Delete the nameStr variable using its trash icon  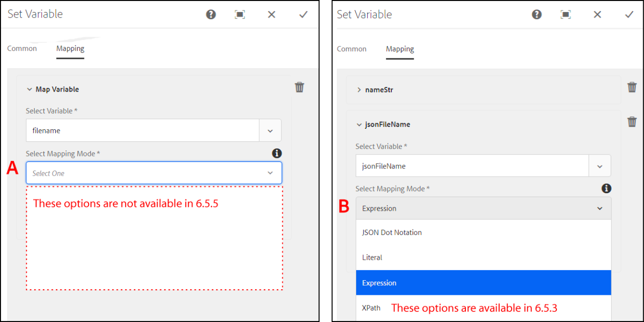[x=632, y=87]
